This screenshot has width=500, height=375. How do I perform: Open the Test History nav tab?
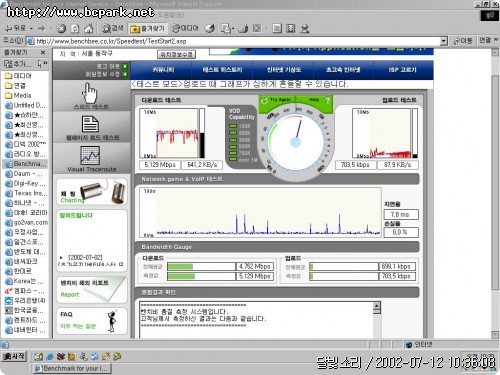click(x=222, y=70)
